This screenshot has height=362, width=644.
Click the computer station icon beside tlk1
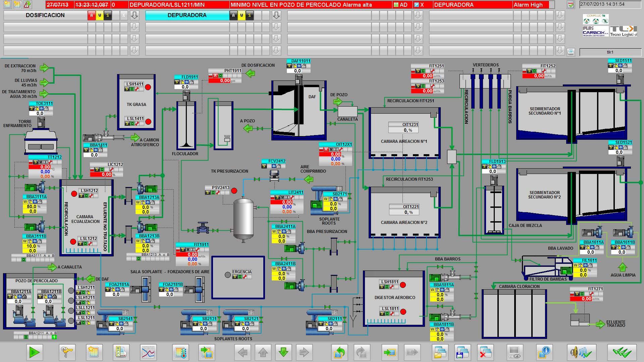571,52
